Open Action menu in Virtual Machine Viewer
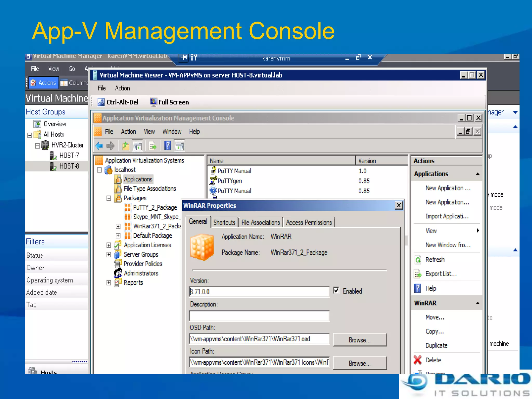The width and height of the screenshot is (532, 399). 123,88
